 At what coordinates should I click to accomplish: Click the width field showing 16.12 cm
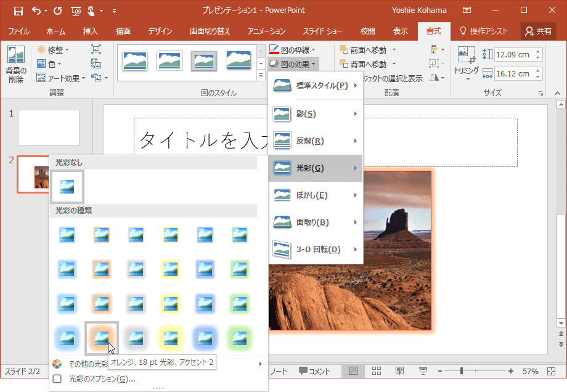pos(513,74)
